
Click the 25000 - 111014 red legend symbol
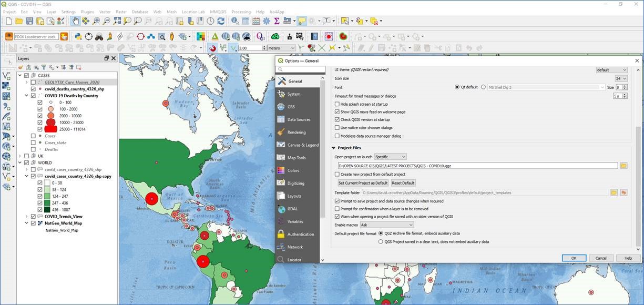50,128
